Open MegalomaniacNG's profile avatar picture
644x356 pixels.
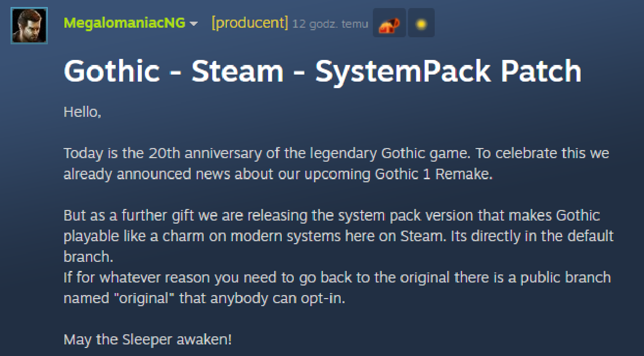[x=29, y=26]
